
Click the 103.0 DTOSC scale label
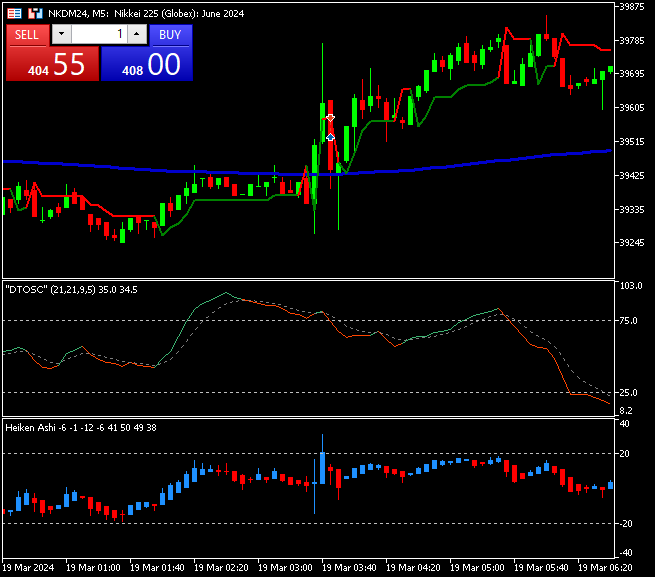pyautogui.click(x=631, y=286)
